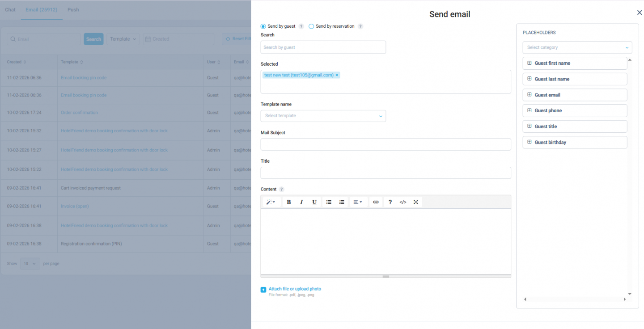This screenshot has width=644, height=329.
Task: Open the help tooltip next to Content
Action: [x=282, y=189]
